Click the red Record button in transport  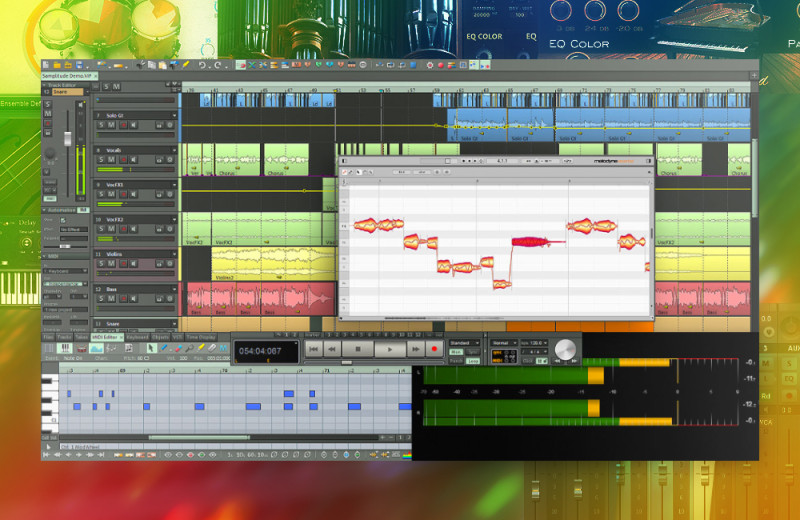point(434,349)
